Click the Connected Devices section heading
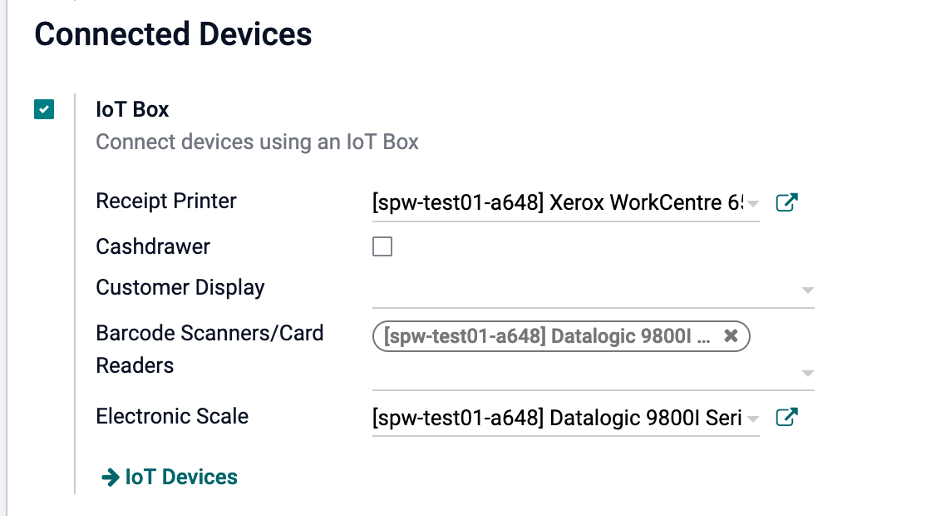This screenshot has height=516, width=936. point(173,34)
